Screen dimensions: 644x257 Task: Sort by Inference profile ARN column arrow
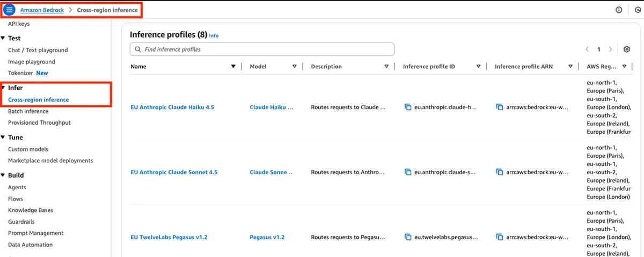pyautogui.click(x=570, y=67)
